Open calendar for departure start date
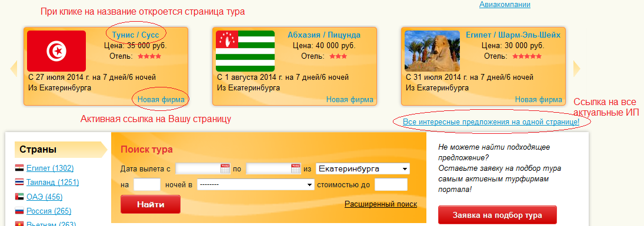 coord(225,168)
